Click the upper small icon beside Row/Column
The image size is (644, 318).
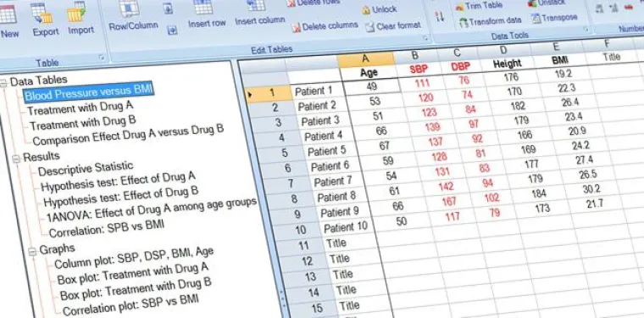pos(169,8)
